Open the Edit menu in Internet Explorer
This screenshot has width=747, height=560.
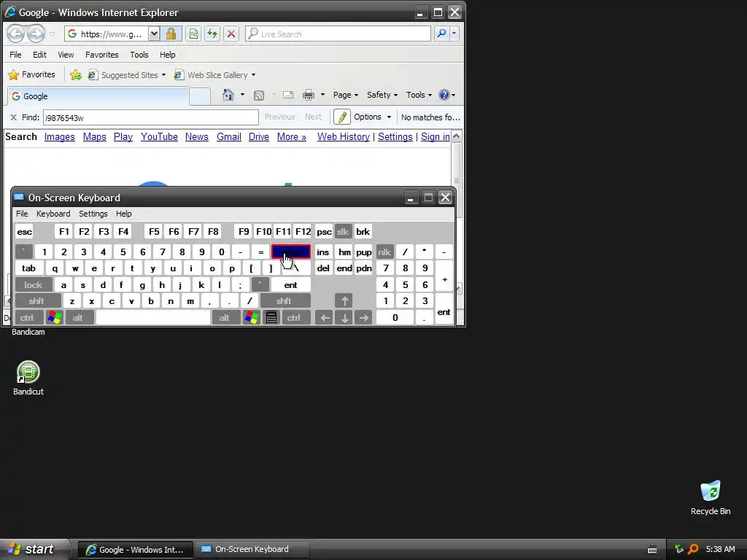coord(39,55)
